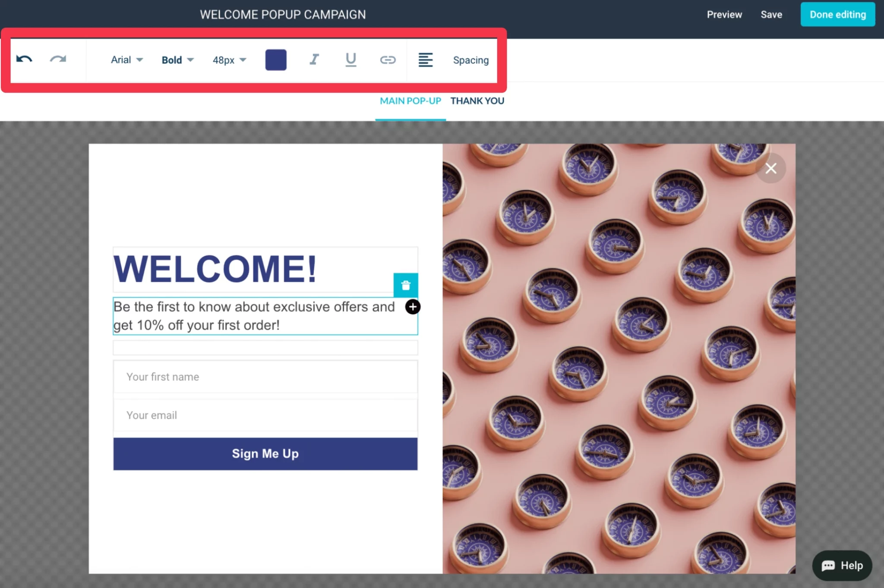Toggle underline text formatting
The height and width of the screenshot is (588, 884).
350,60
